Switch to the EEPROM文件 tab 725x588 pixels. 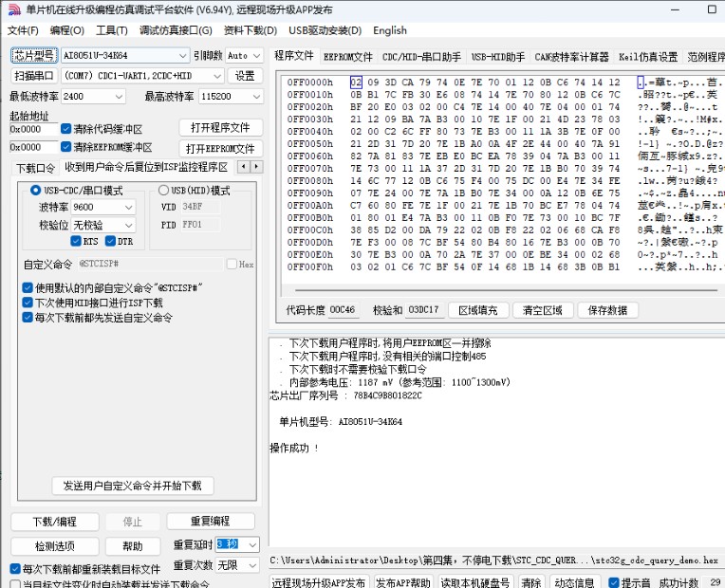[x=347, y=57]
